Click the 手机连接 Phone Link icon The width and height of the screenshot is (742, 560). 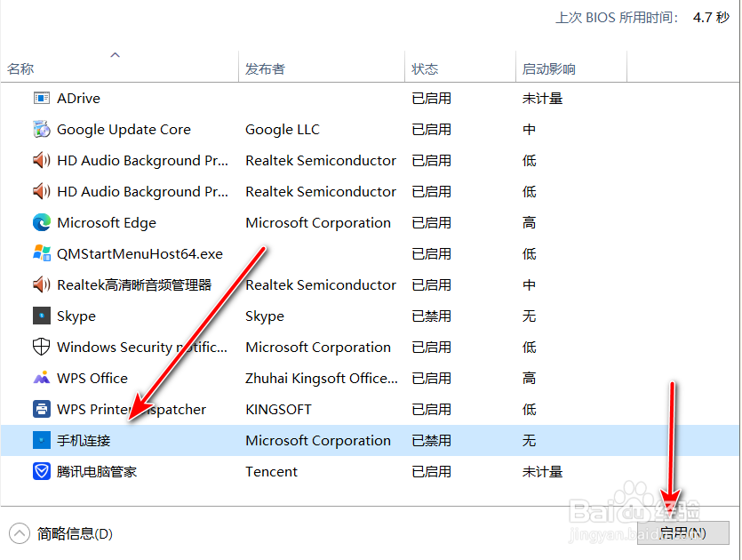[x=41, y=440]
